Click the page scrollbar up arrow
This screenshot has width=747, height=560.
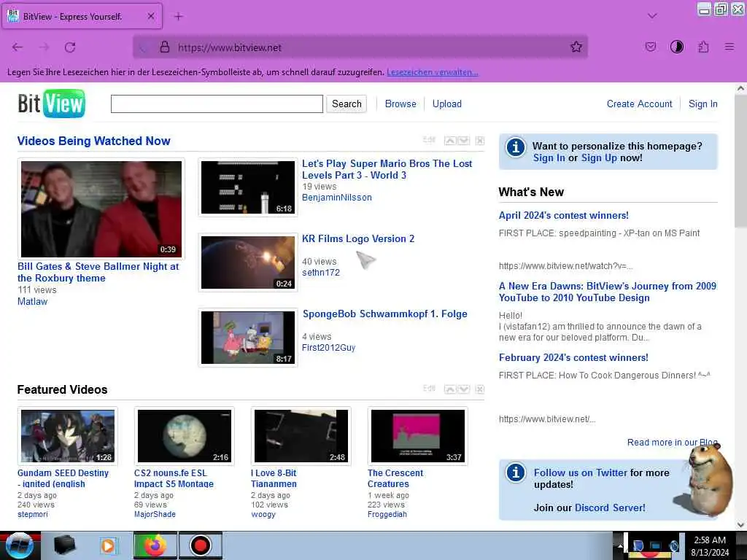pyautogui.click(x=740, y=88)
